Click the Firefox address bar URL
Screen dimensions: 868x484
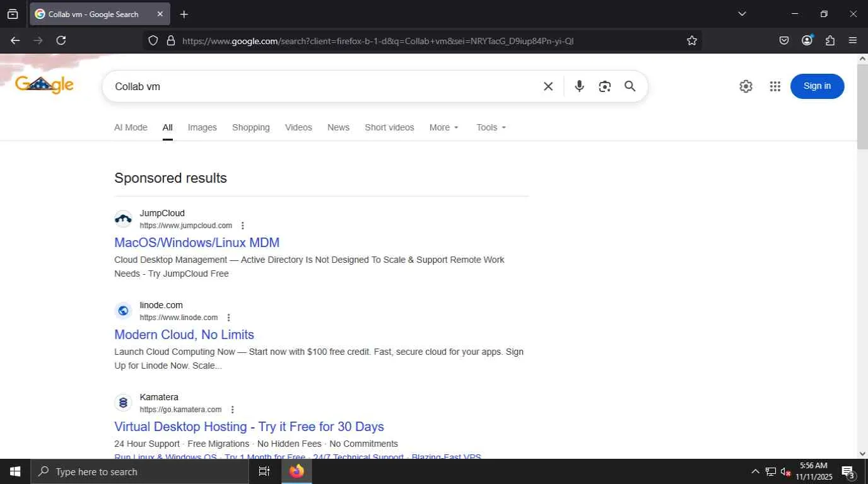pyautogui.click(x=378, y=41)
